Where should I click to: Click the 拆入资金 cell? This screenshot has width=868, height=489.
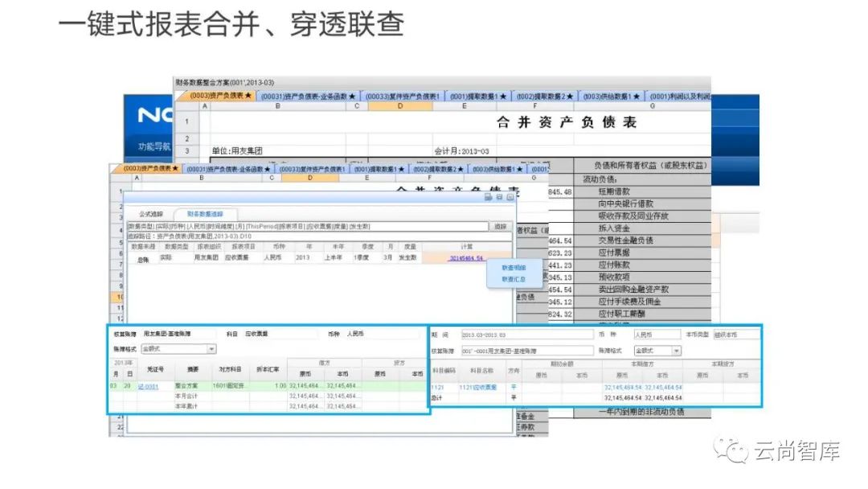pos(642,228)
